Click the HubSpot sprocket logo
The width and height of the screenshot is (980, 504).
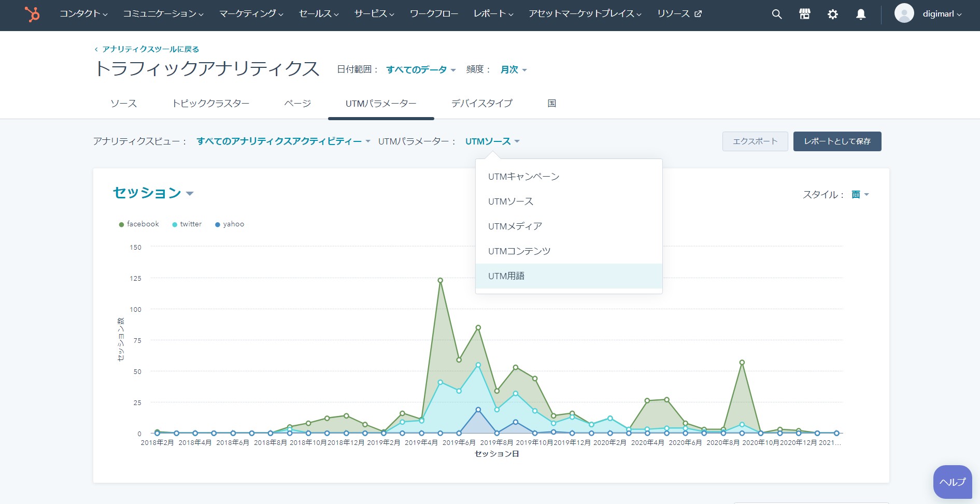pos(32,14)
